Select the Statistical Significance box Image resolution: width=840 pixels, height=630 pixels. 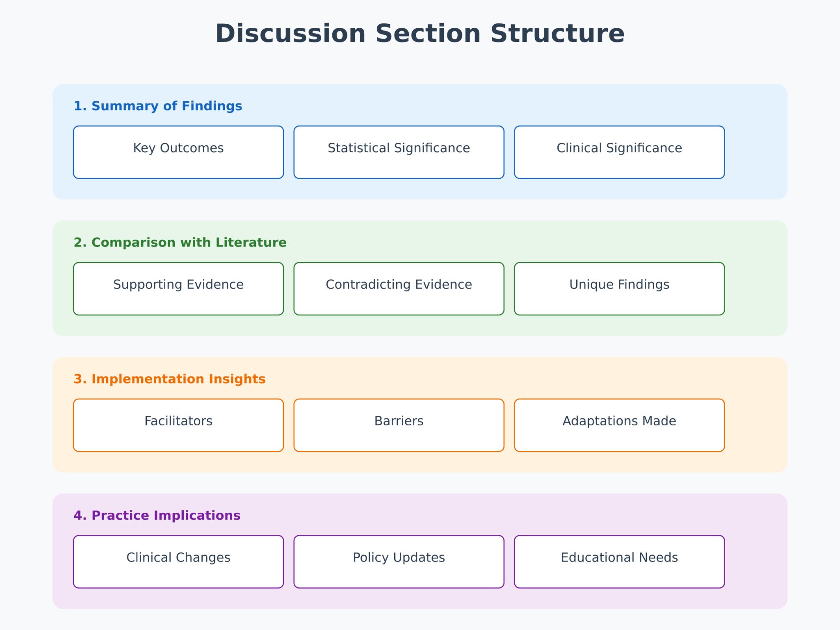pyautogui.click(x=399, y=152)
